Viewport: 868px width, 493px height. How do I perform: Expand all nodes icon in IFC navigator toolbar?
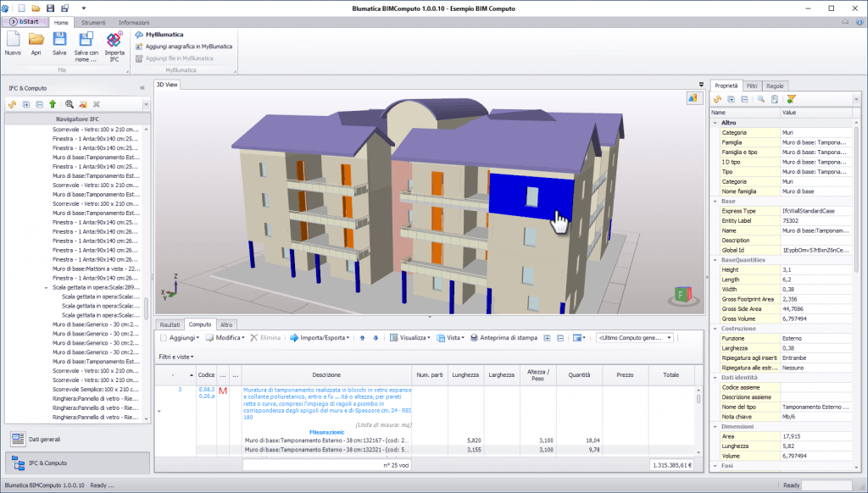coord(26,104)
